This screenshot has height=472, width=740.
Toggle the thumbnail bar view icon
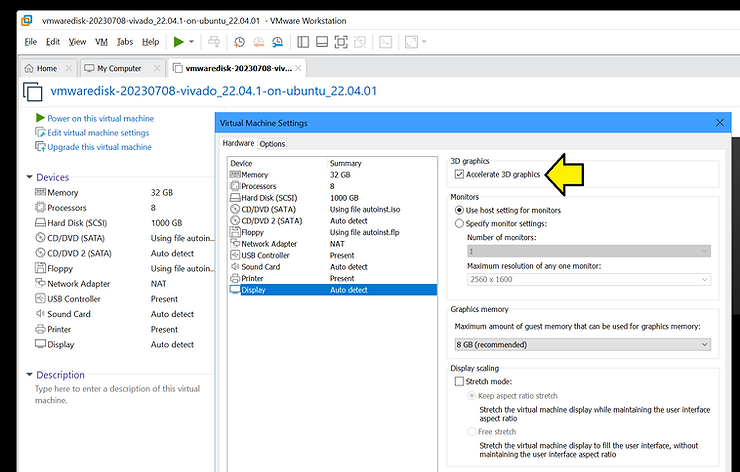(x=322, y=42)
